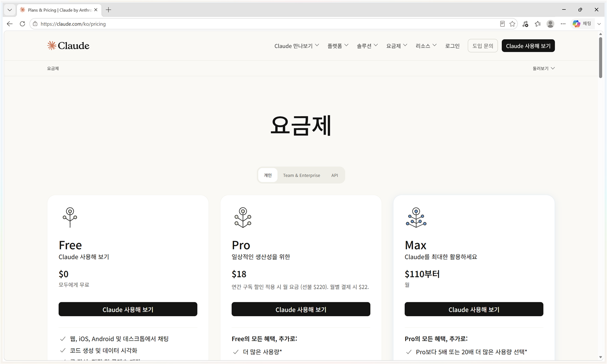Bookmark this page with the star icon

coord(512,24)
